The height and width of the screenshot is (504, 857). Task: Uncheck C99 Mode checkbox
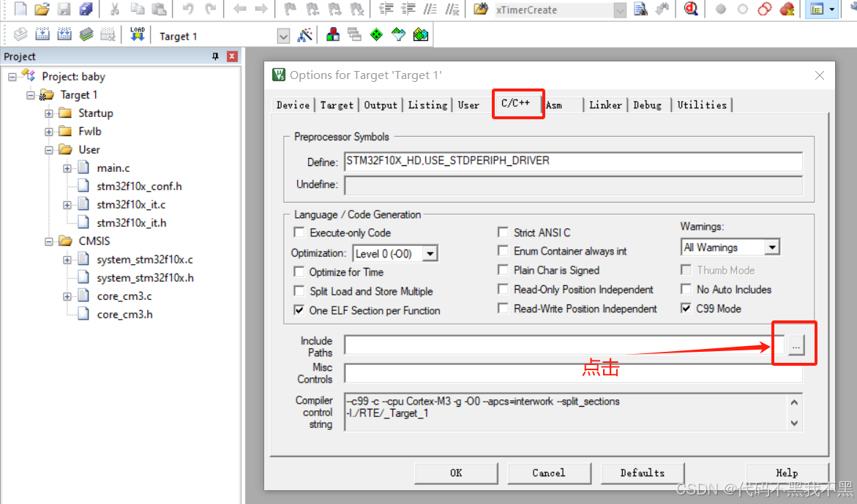[686, 309]
